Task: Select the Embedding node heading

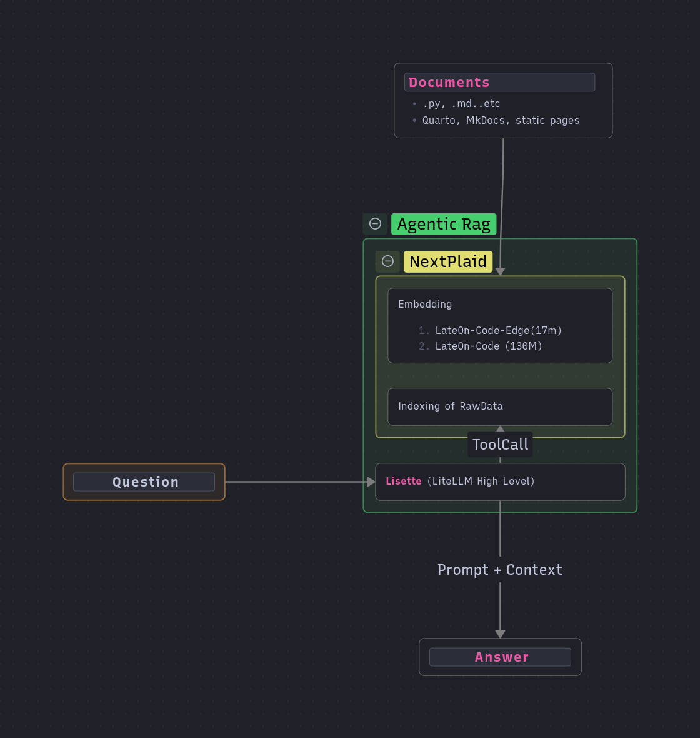Action: (x=425, y=305)
